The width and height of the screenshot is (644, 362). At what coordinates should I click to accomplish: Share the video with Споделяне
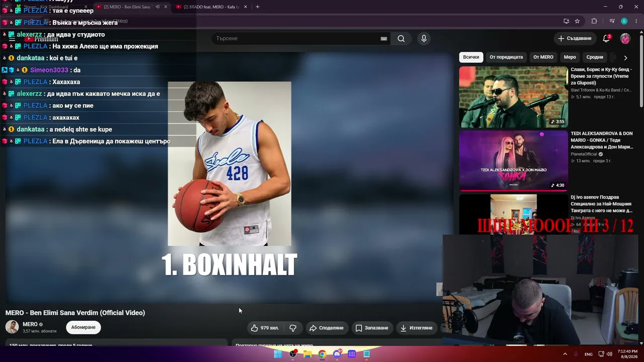pos(327,328)
